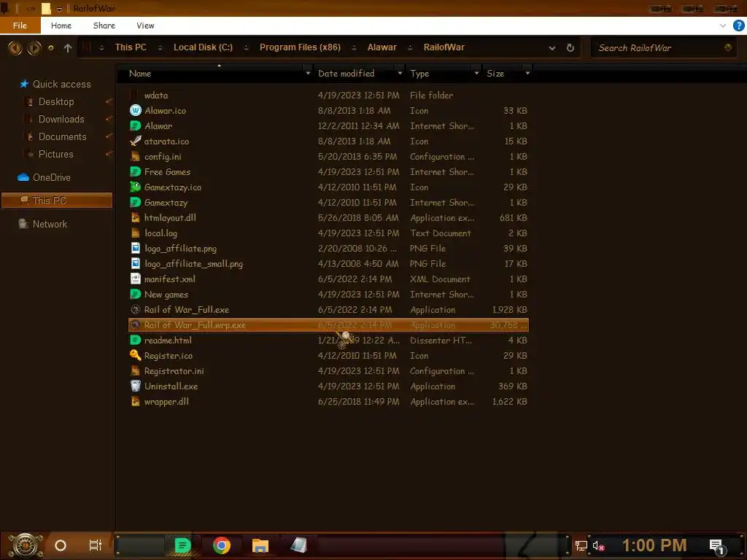Open notification center speech bubble icon

pos(716,545)
